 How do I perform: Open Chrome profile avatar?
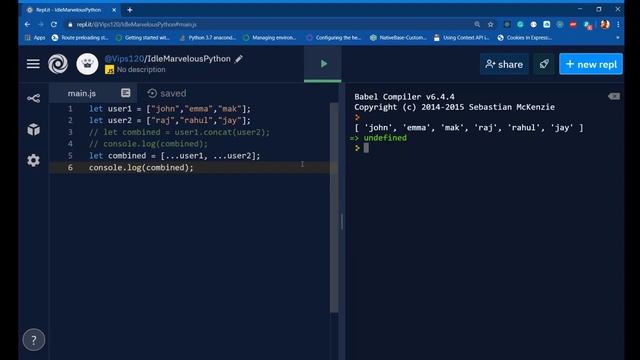click(605, 24)
